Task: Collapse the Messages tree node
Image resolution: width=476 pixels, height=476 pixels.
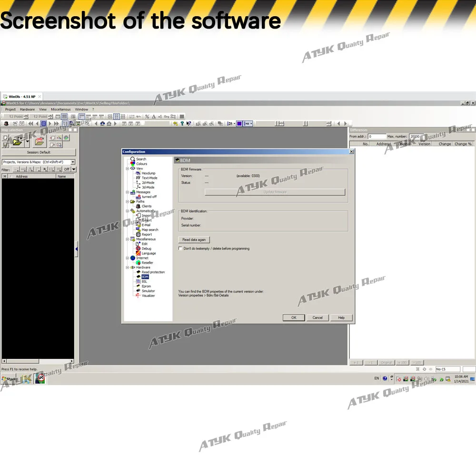Action: click(128, 192)
